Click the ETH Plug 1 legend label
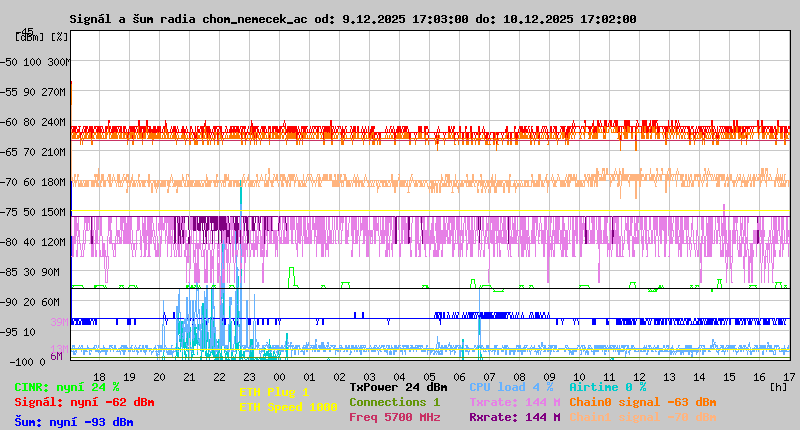This screenshot has height=430, width=800. tap(274, 392)
